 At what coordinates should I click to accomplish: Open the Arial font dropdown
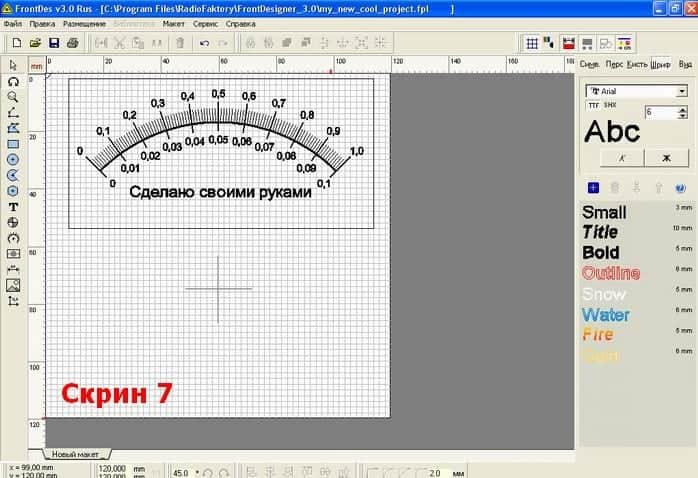[x=682, y=91]
